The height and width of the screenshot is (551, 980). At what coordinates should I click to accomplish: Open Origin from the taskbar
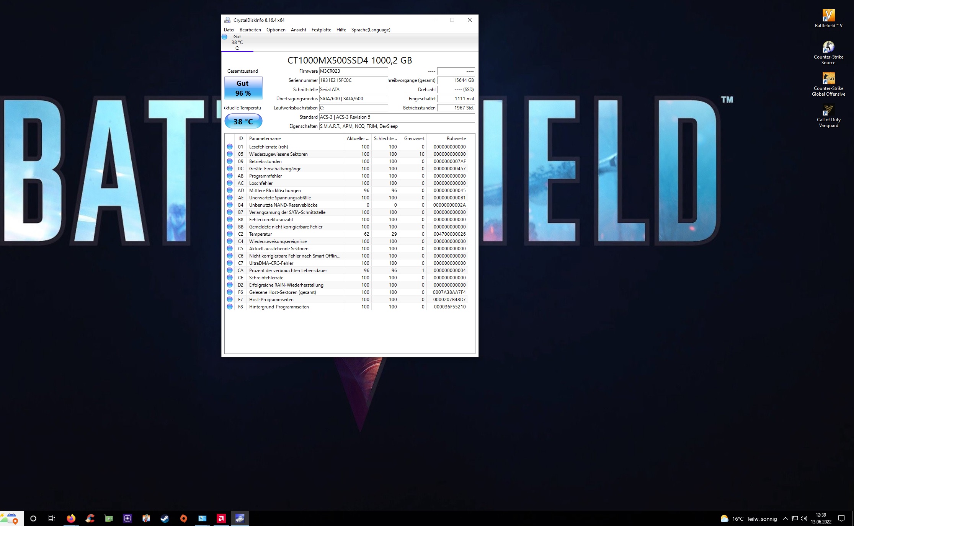184,518
